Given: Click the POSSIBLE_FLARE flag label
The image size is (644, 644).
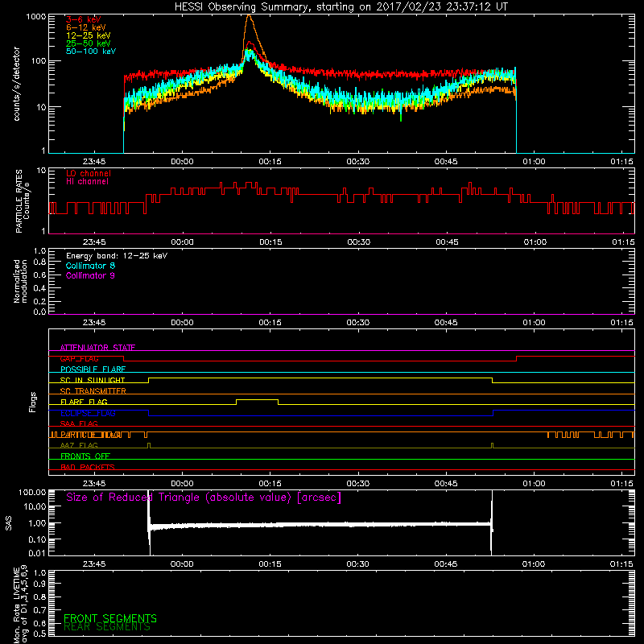Looking at the screenshot, I should point(93,369).
